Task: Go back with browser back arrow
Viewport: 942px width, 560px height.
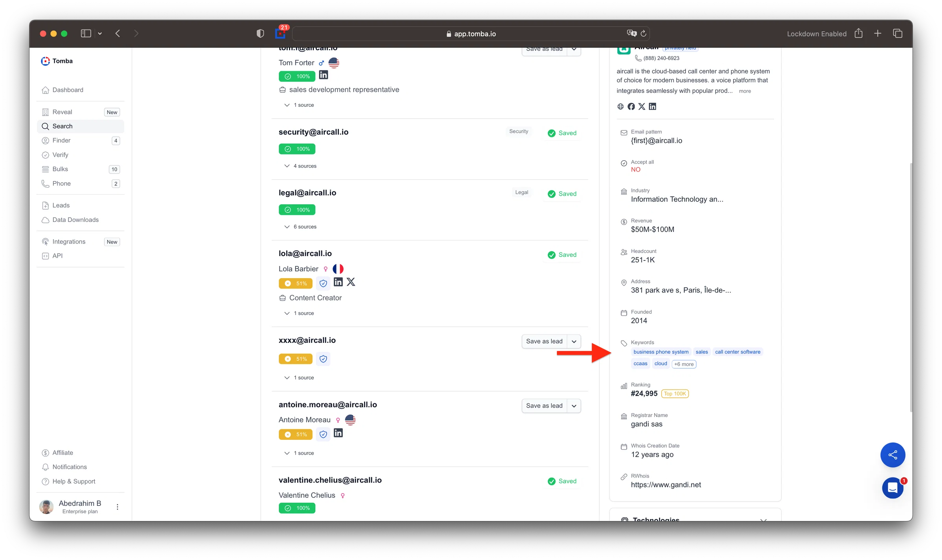Action: pyautogui.click(x=118, y=34)
